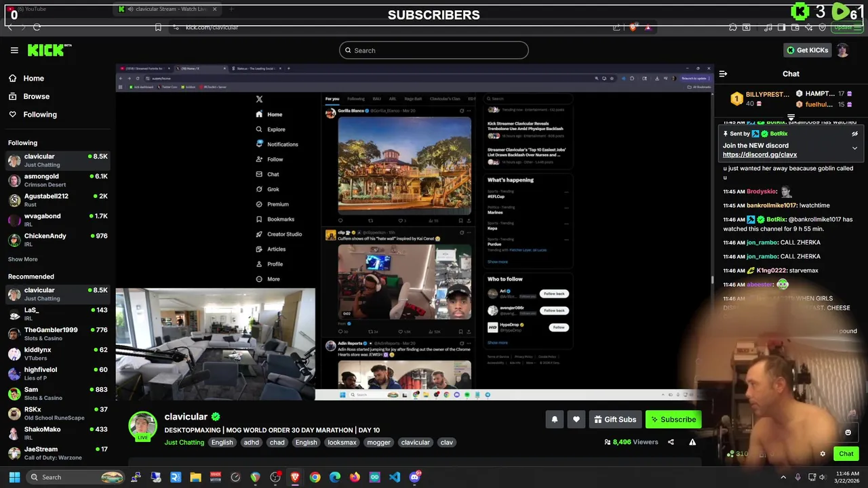Switch to clavicular Stream browser tab
The image size is (868, 488).
click(166, 9)
